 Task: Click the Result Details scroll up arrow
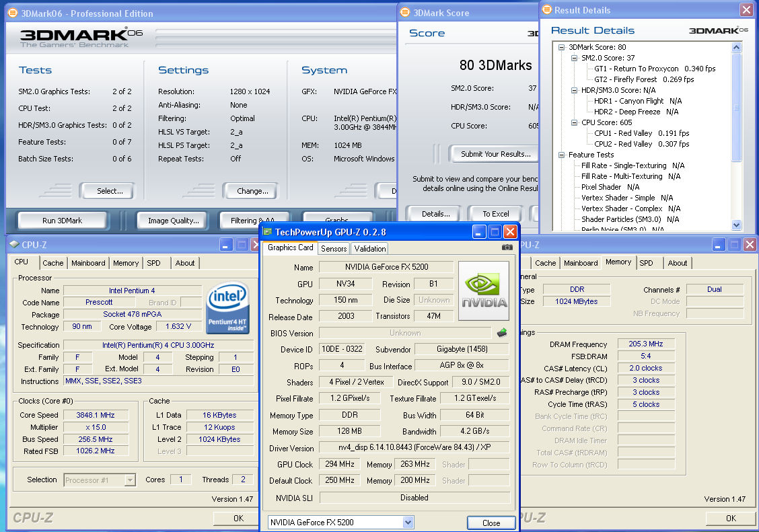tap(736, 47)
